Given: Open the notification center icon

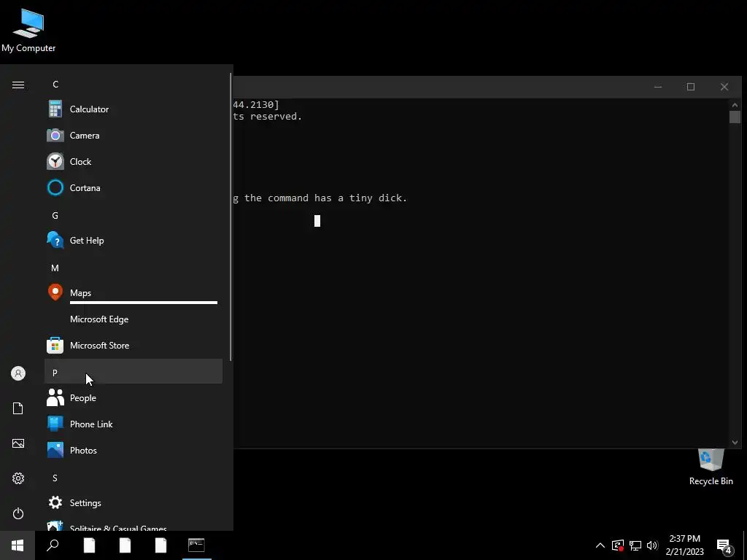Looking at the screenshot, I should [x=724, y=545].
